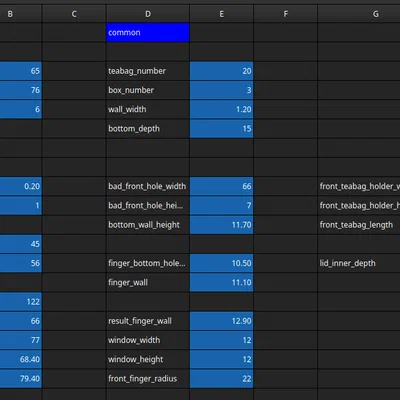Select bottom_depth value cell 15
The height and width of the screenshot is (400, 400).
point(221,129)
